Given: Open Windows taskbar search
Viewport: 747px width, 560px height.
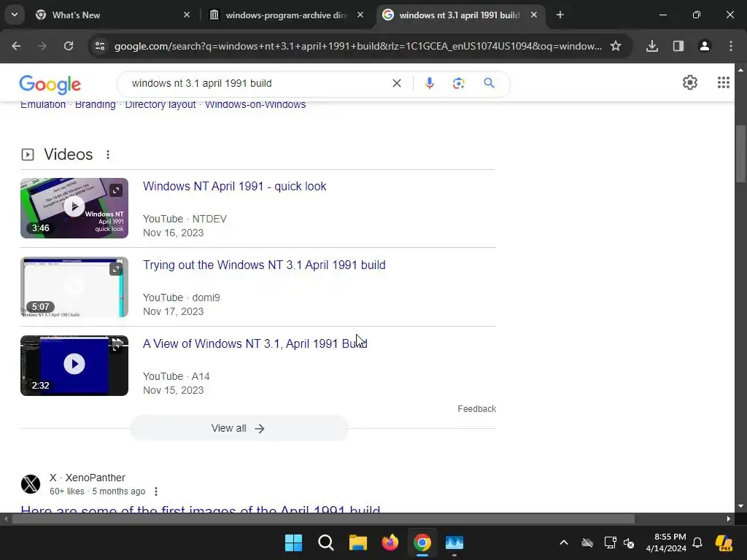Looking at the screenshot, I should coord(326,542).
